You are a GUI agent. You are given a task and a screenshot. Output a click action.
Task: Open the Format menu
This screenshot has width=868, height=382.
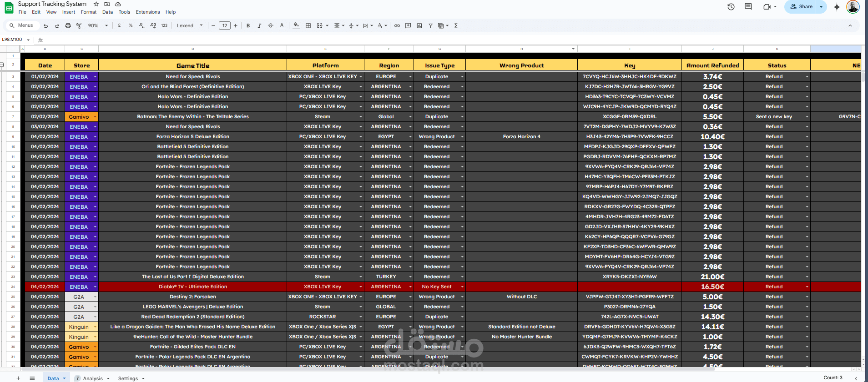(x=89, y=12)
